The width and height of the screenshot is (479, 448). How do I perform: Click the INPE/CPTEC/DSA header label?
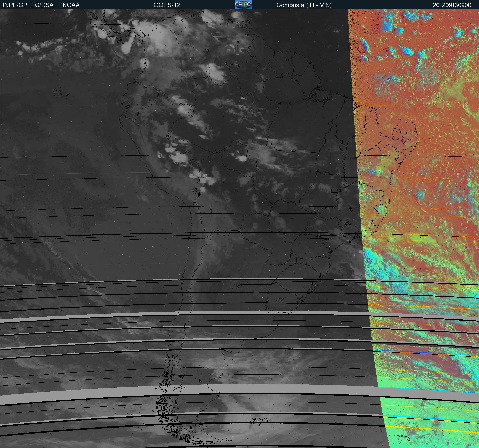tap(28, 5)
